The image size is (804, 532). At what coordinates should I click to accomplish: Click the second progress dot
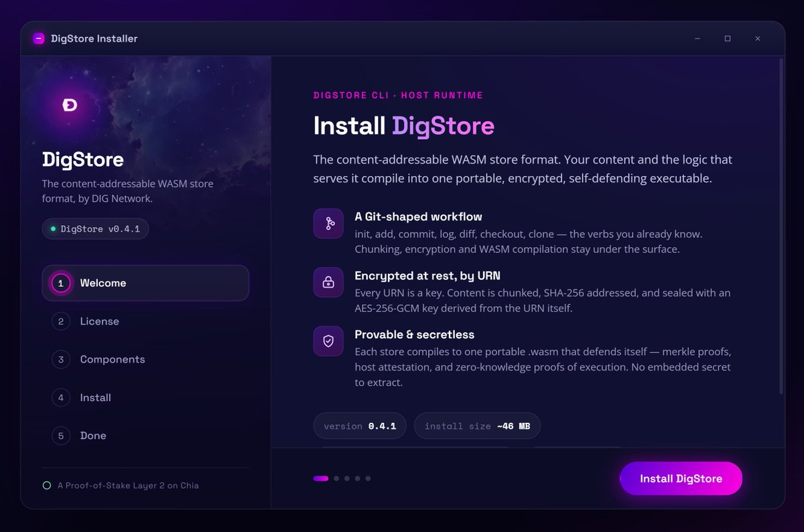point(336,478)
